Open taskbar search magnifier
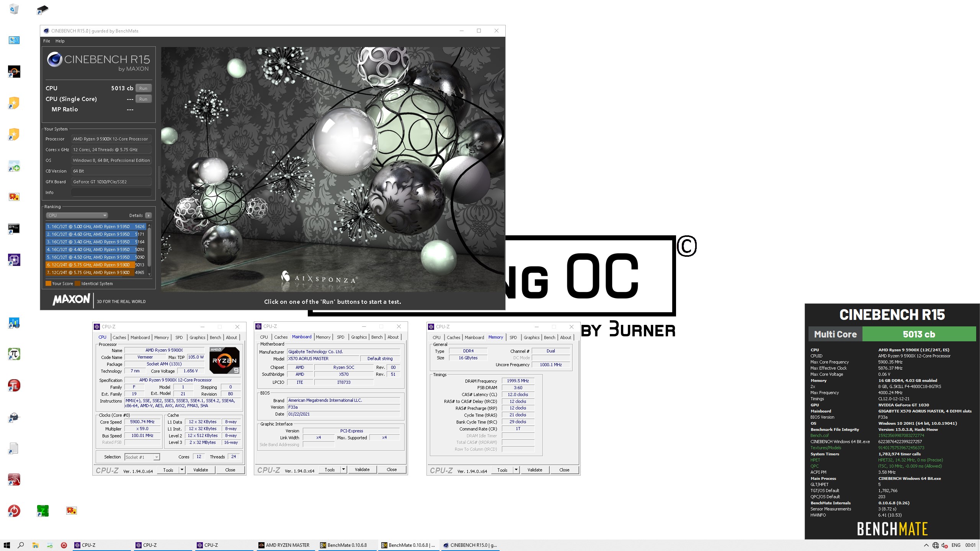 point(21,545)
